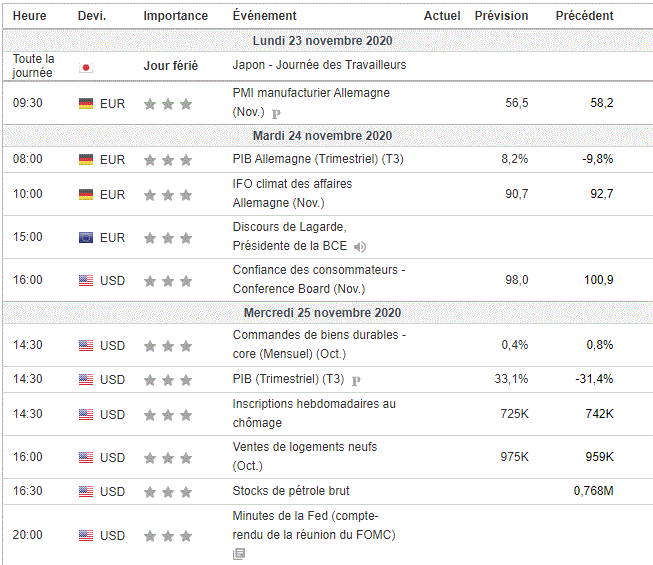Click the speaker icon after Présidente de la BCE
The width and height of the screenshot is (653, 565).
click(x=360, y=246)
